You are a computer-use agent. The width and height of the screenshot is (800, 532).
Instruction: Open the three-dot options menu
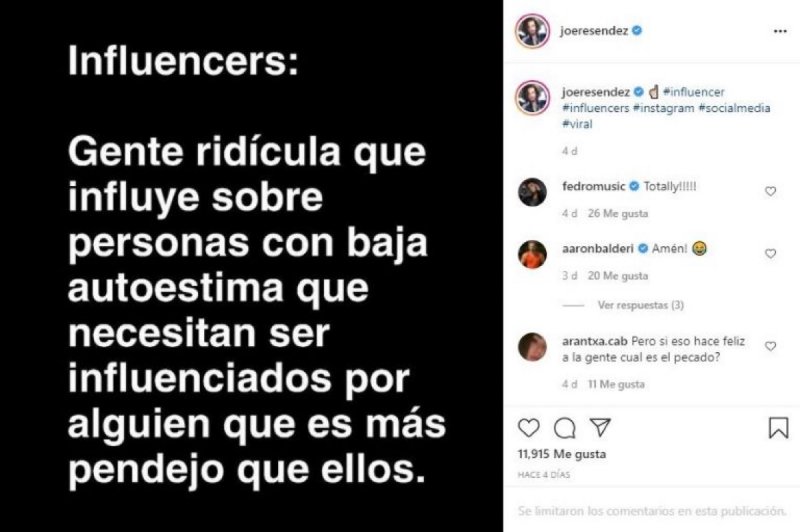click(780, 32)
